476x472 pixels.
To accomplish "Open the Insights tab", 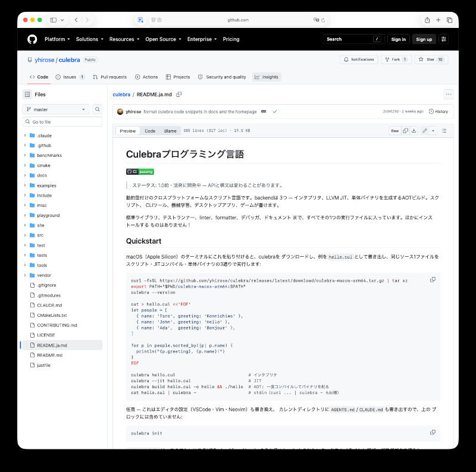I will [x=267, y=77].
